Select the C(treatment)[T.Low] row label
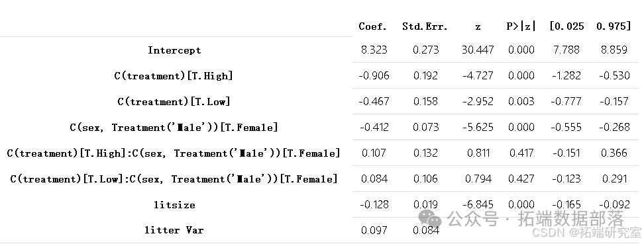The width and height of the screenshot is (644, 244). tap(174, 102)
